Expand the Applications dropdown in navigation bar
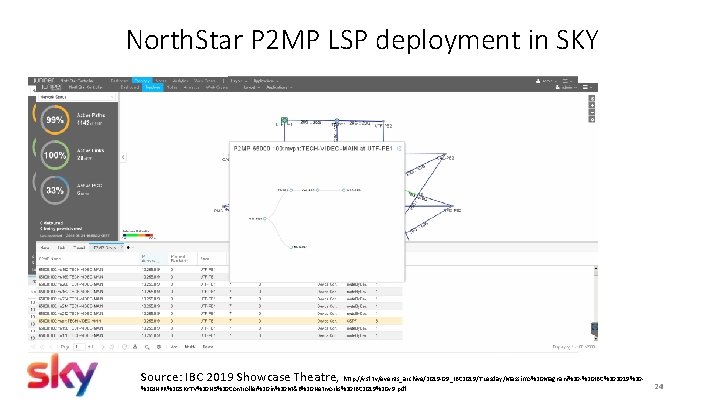 click(279, 87)
